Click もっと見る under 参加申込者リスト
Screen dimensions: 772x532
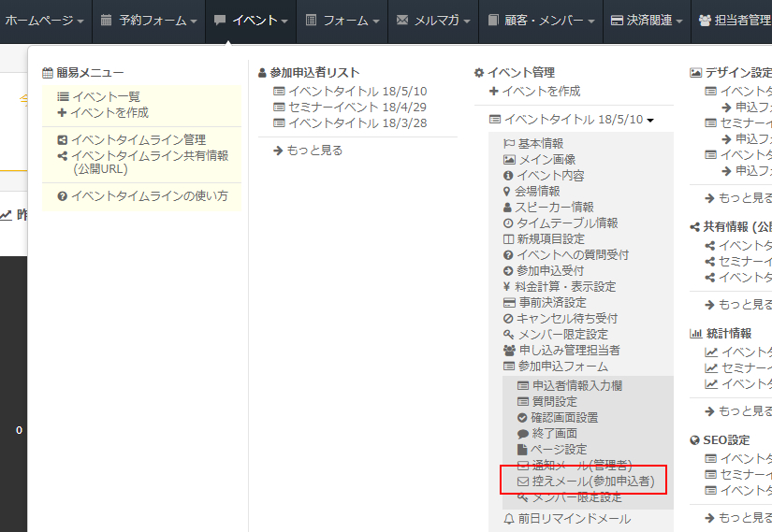pos(308,150)
